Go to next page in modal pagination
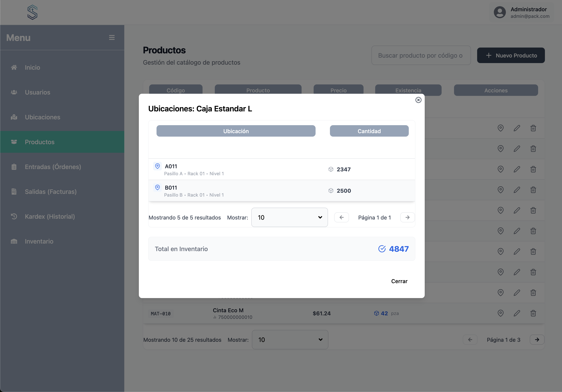This screenshot has height=392, width=562. tap(407, 217)
